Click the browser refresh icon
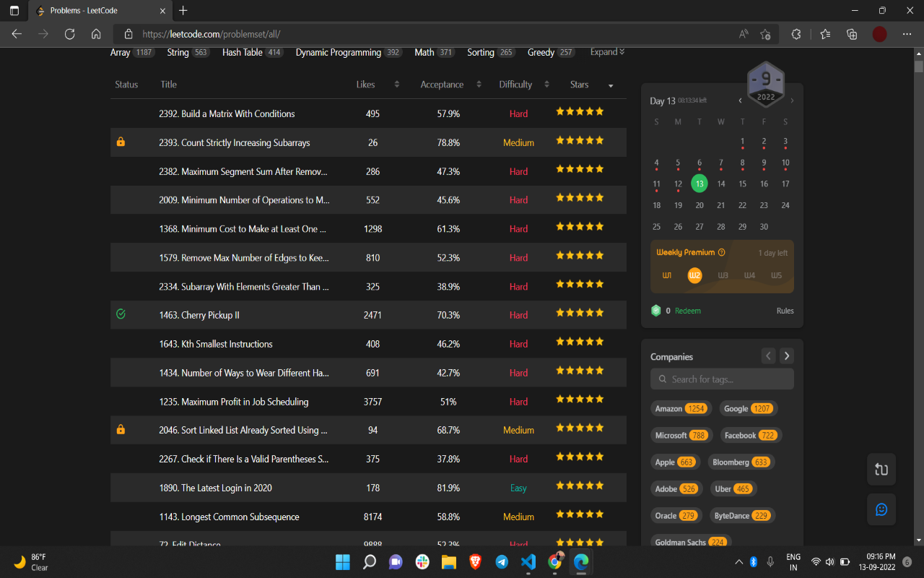This screenshot has height=578, width=924. pos(70,34)
